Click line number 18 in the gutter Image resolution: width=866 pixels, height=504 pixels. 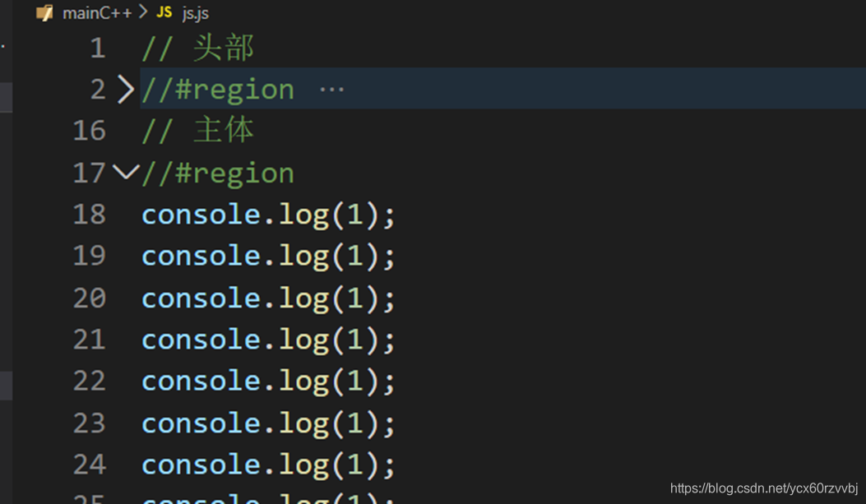[x=89, y=214]
